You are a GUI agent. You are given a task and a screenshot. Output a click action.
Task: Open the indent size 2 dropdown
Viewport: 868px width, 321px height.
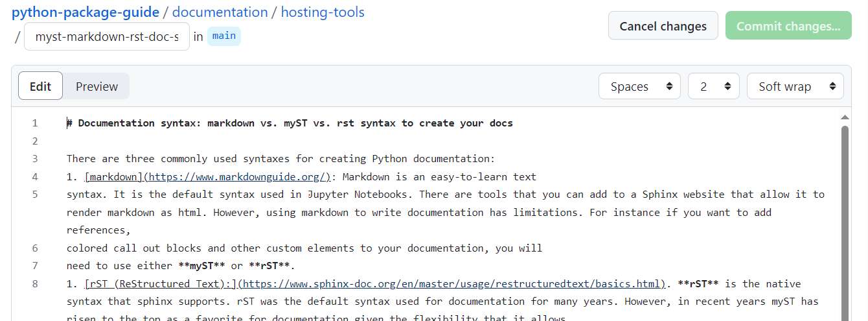coord(714,86)
